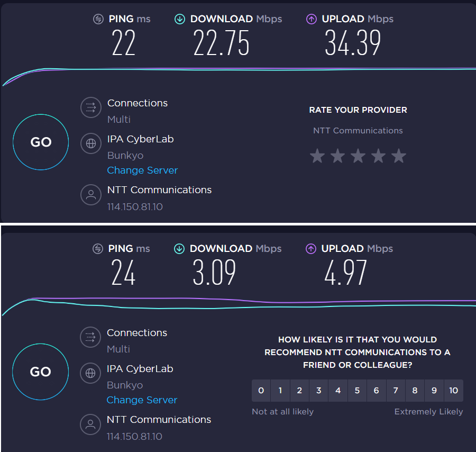Select the third rating star
This screenshot has height=452, width=476.
pos(358,156)
